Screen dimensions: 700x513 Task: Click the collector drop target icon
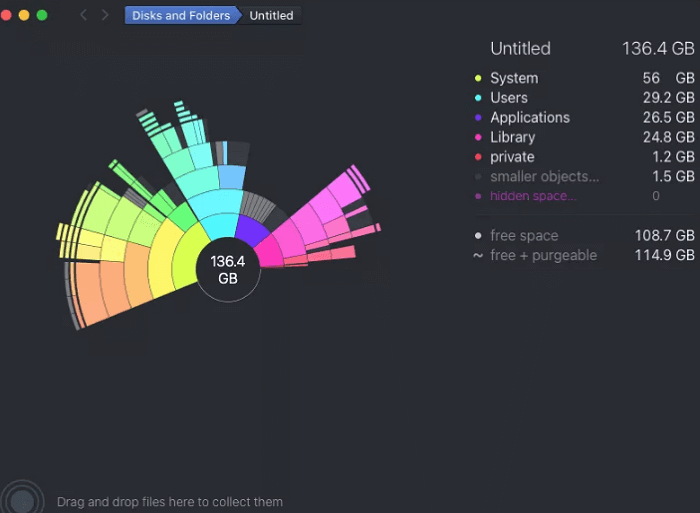pos(22,499)
